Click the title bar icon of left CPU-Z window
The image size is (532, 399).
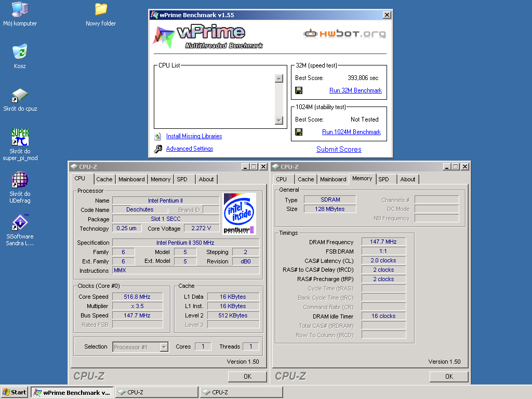click(x=74, y=167)
